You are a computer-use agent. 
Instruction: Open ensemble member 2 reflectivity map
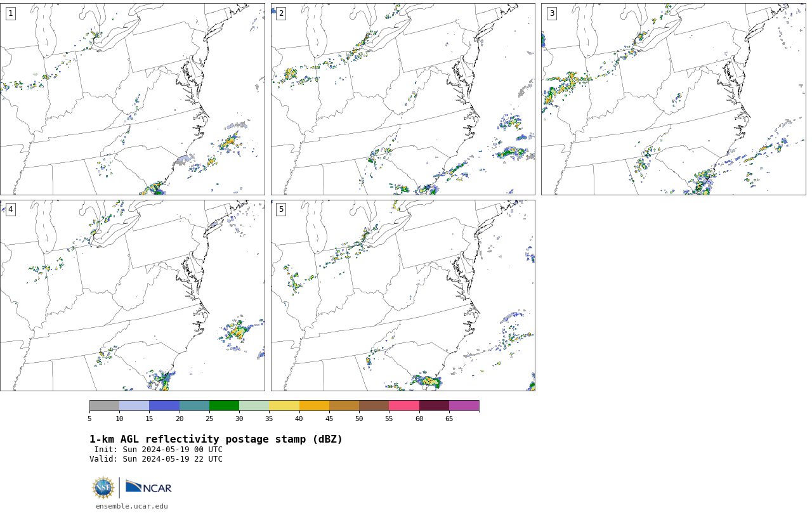point(403,99)
